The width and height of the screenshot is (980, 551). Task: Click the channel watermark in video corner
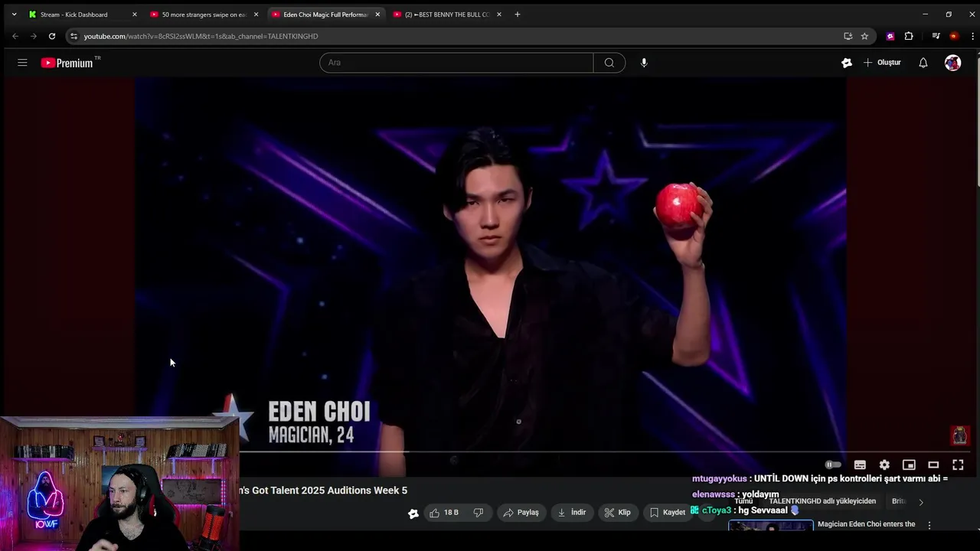(x=960, y=435)
